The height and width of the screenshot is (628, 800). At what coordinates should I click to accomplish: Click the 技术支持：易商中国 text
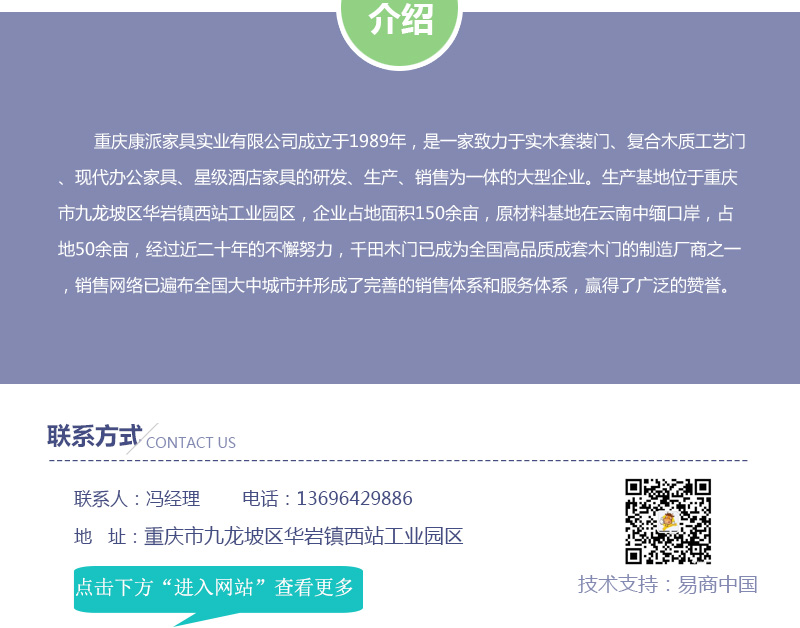(667, 585)
